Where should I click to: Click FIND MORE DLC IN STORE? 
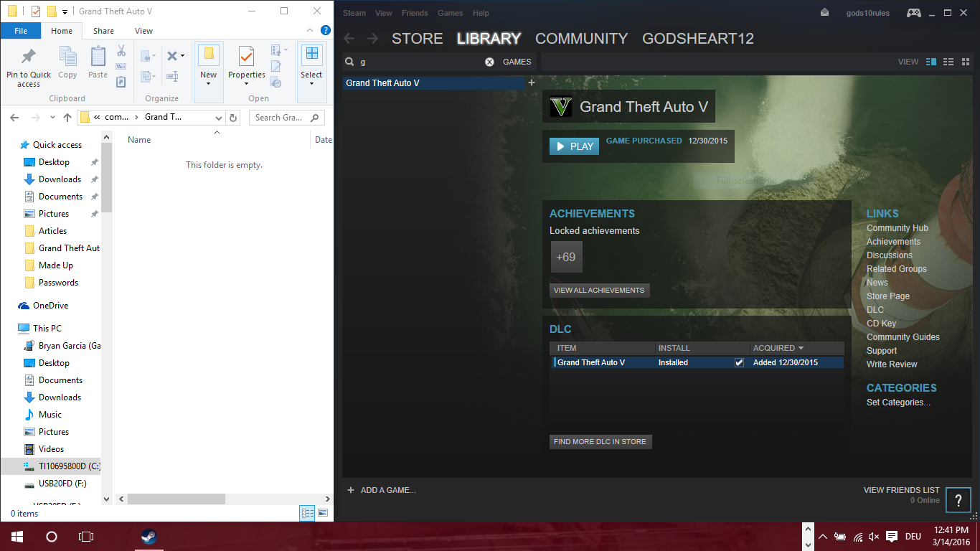[x=600, y=442]
